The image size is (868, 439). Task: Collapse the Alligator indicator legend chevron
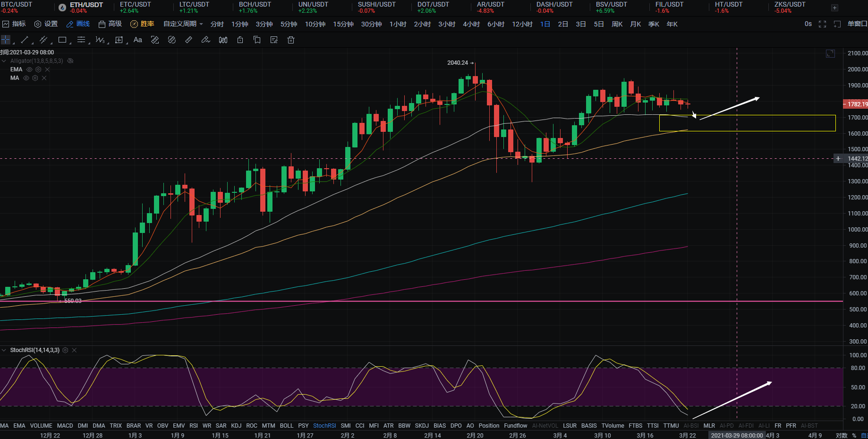[4, 61]
